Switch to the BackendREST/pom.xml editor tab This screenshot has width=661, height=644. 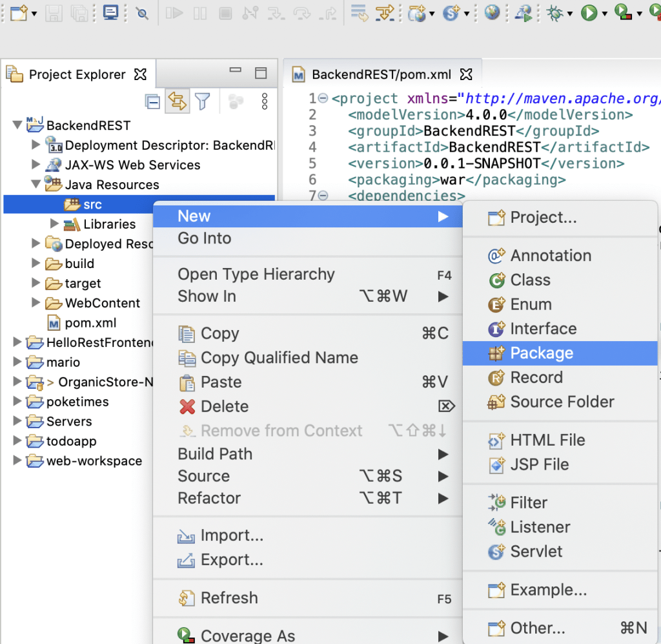(x=381, y=74)
